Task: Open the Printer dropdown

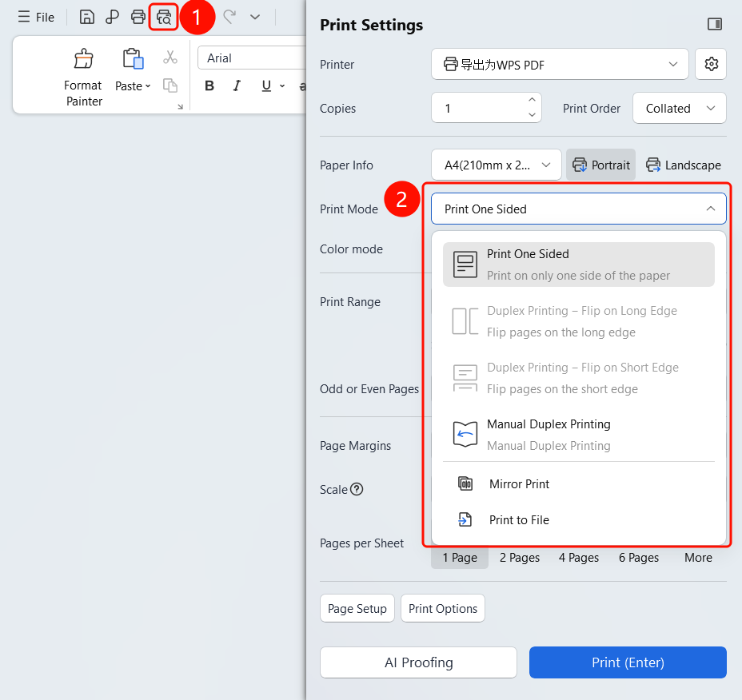Action: pyautogui.click(x=560, y=64)
